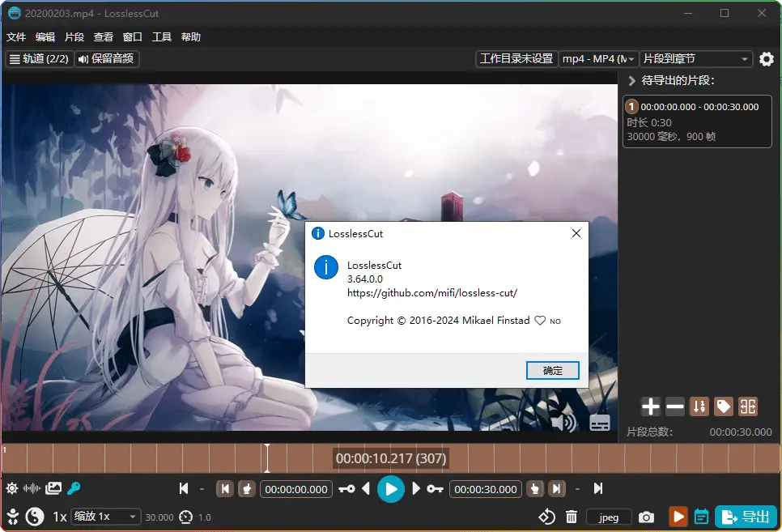Click the split segment icon
Image resolution: width=782 pixels, height=532 pixels.
click(x=748, y=406)
